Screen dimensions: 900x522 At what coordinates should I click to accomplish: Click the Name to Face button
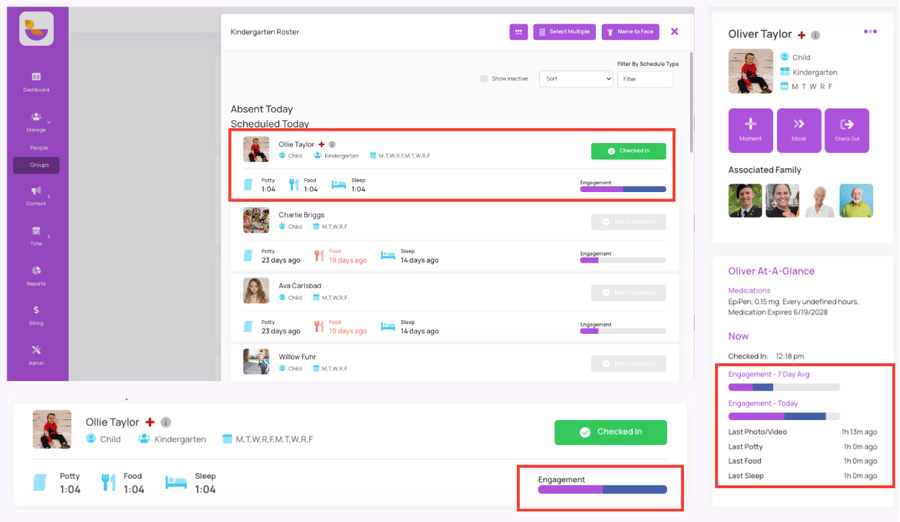coord(630,32)
